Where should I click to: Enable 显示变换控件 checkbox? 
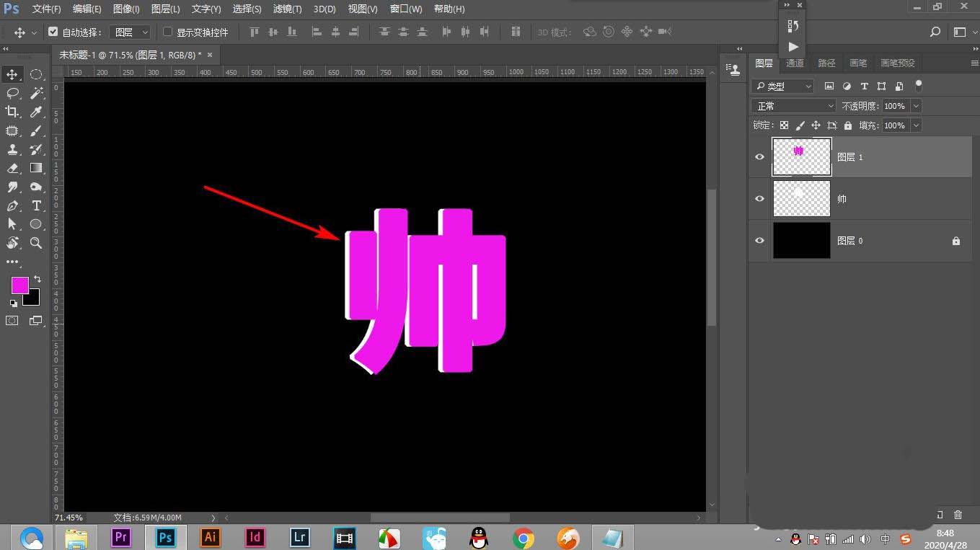(167, 32)
